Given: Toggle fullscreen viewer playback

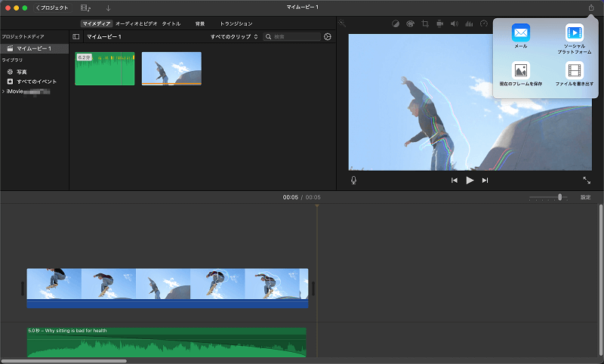Looking at the screenshot, I should [587, 180].
